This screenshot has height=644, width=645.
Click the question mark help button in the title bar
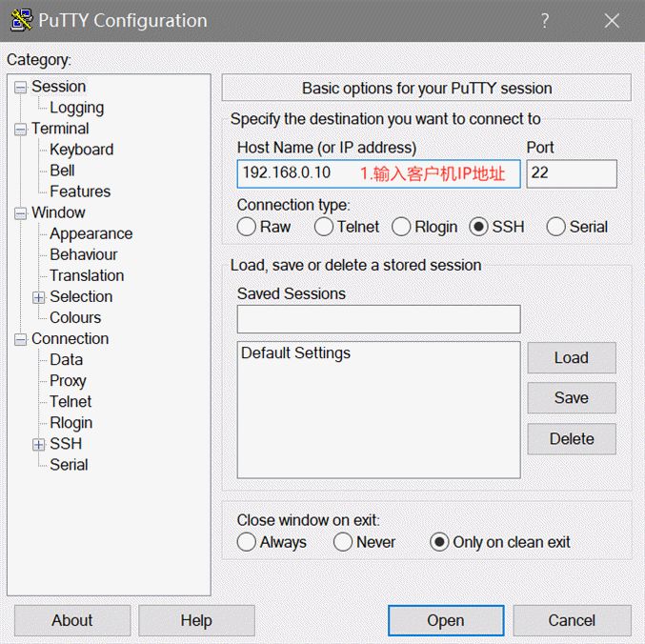point(545,20)
